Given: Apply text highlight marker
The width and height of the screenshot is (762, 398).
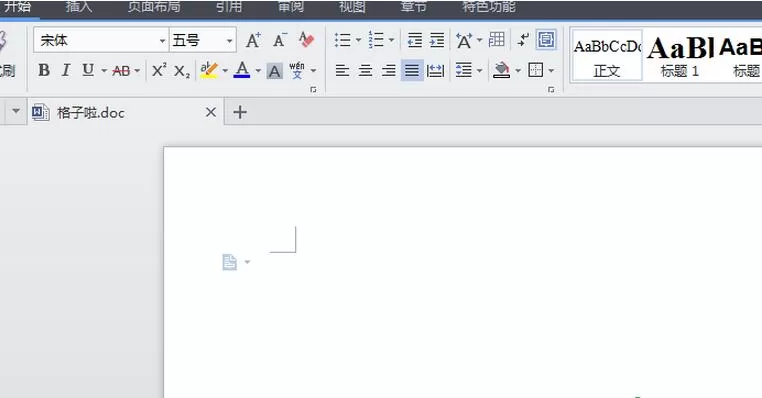Looking at the screenshot, I should pos(209,70).
